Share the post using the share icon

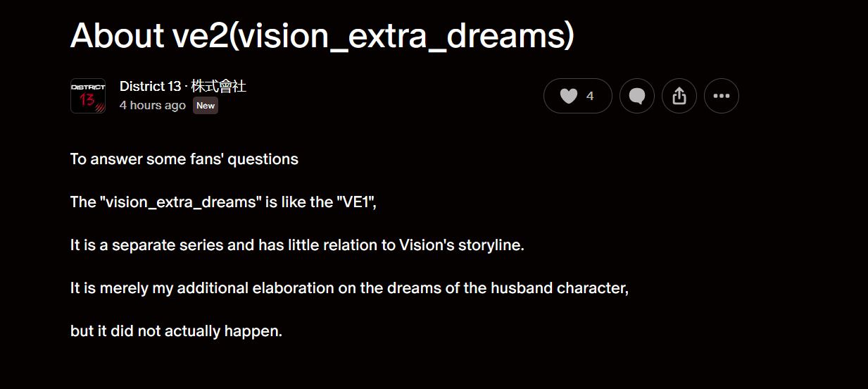click(x=679, y=96)
